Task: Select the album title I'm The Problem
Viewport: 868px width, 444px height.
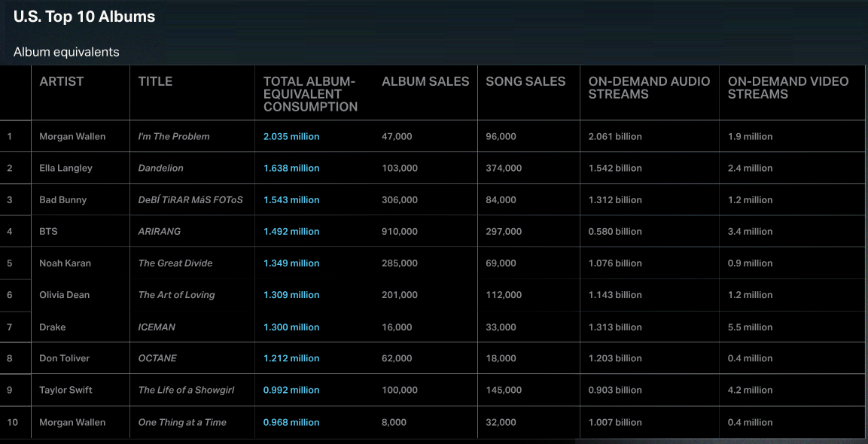Action: point(174,137)
